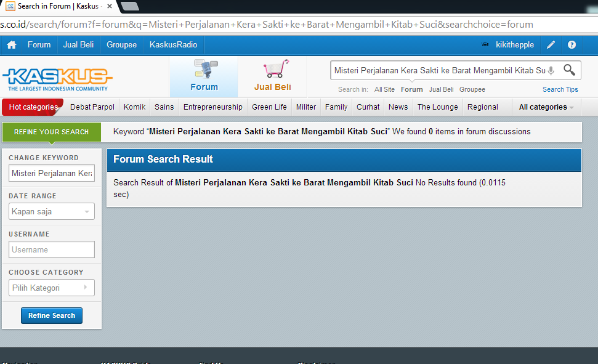Open Debat Parpol category

point(92,107)
